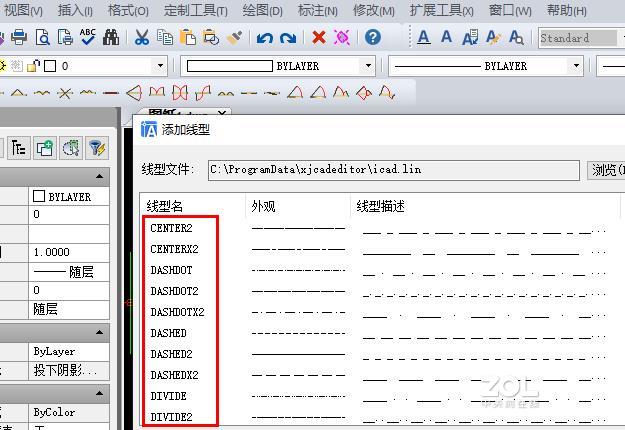
Task: Click the Match Properties brush icon
Action: (234, 38)
